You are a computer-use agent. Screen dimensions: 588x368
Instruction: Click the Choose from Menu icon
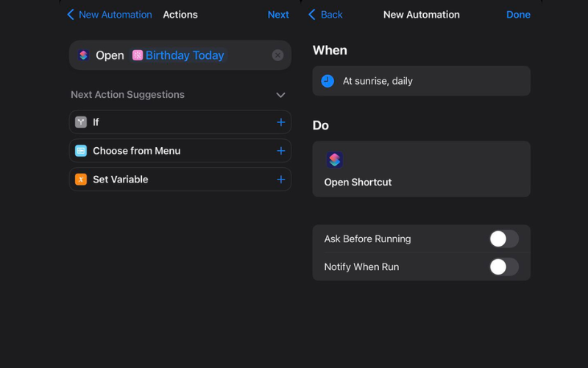pyautogui.click(x=81, y=151)
